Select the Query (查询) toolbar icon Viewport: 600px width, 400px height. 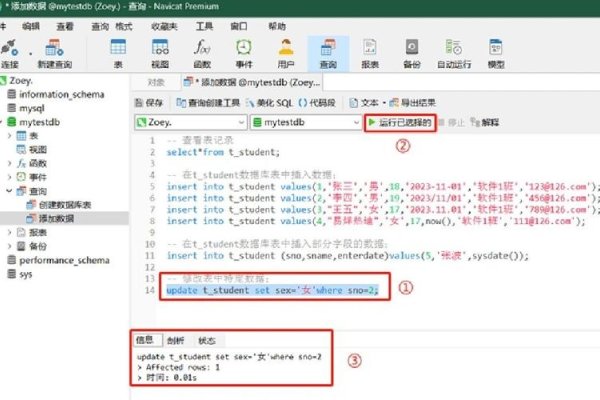pos(328,54)
